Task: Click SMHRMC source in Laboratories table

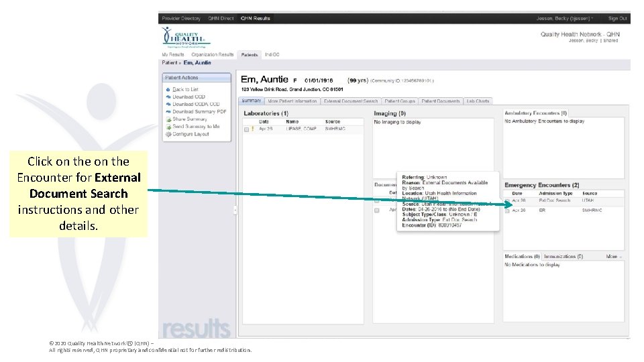Action: (335, 129)
